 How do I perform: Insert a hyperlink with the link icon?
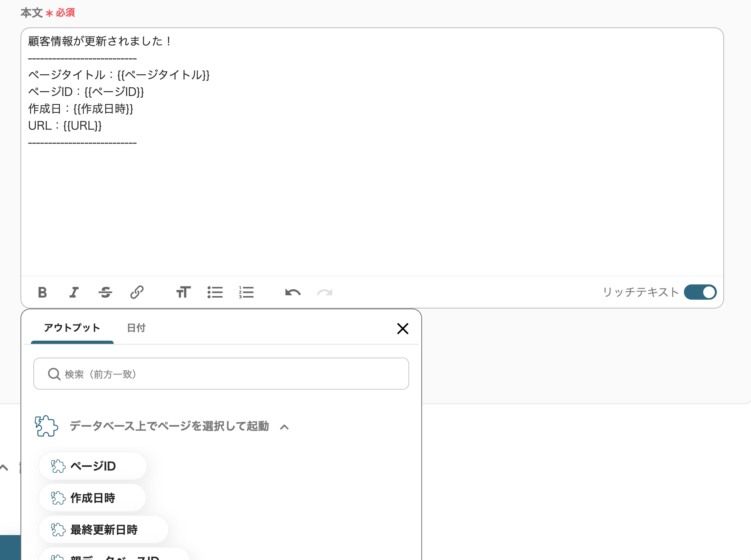pos(137,292)
